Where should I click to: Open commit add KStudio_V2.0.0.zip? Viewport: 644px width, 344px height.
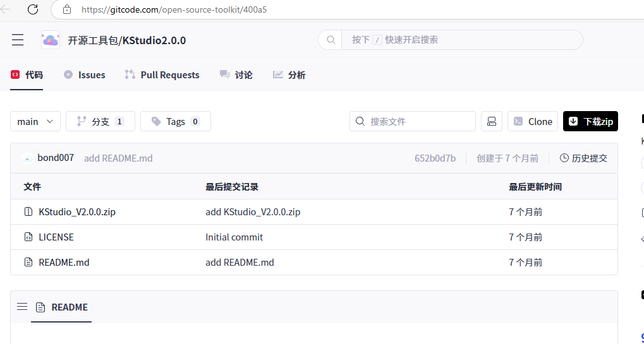[253, 212]
